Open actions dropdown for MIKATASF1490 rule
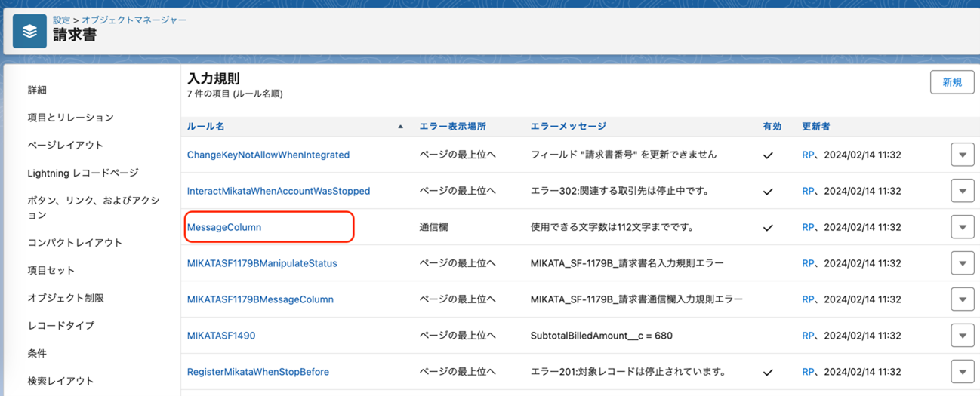980x396 pixels. click(962, 336)
